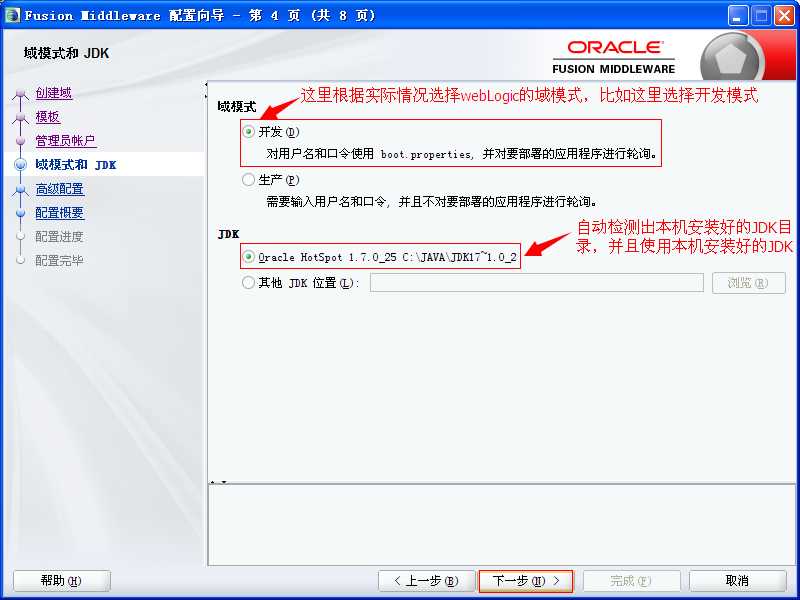Choose the Oracle HotSpot 1.7.0_25 JDK option
The height and width of the screenshot is (600, 800).
click(248, 257)
